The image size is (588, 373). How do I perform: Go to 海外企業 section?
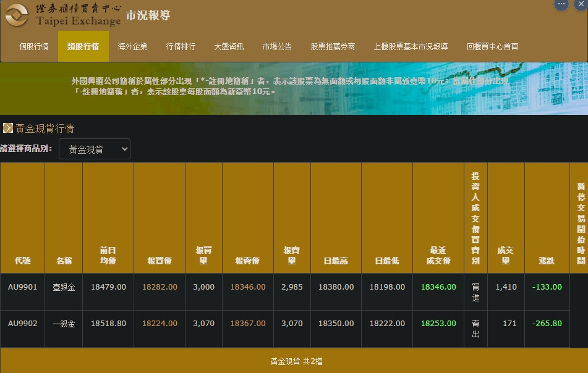[132, 46]
